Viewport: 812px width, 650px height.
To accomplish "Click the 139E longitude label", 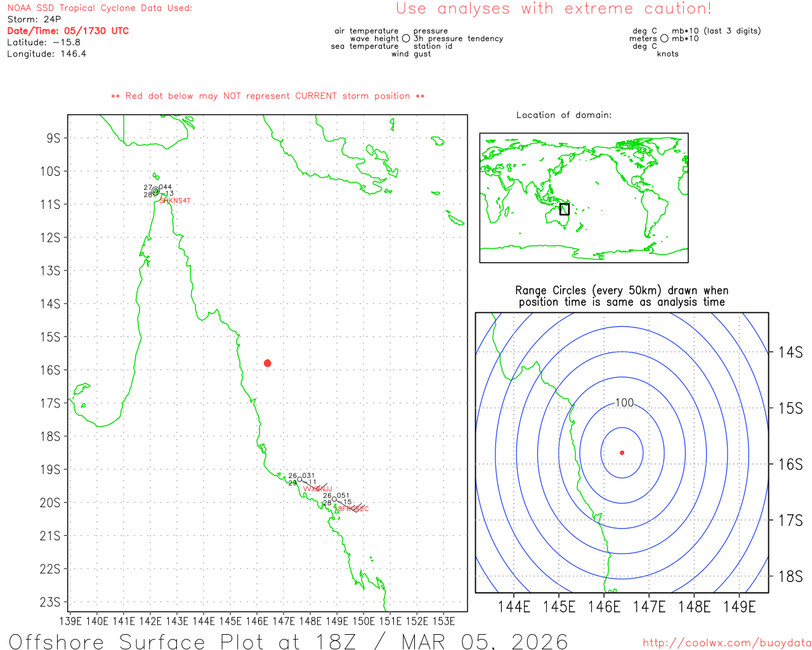I will tap(70, 621).
